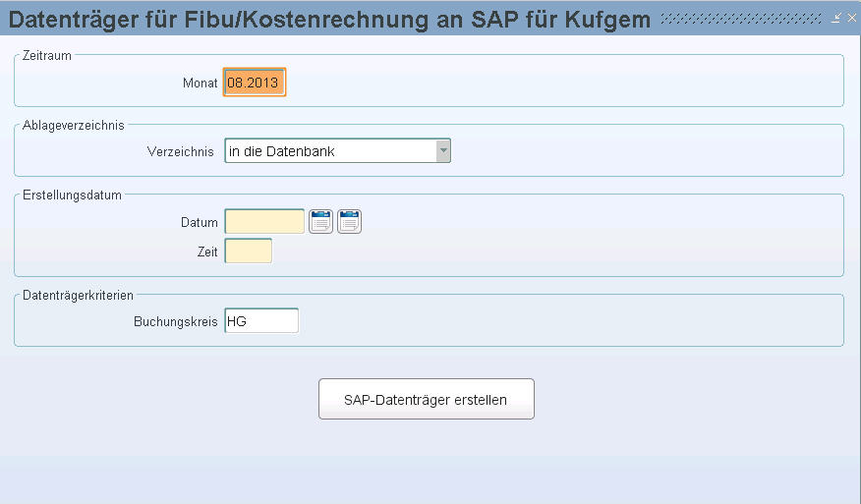Click the Monat field showing 08.2013
The height and width of the screenshot is (504, 861).
click(x=255, y=83)
